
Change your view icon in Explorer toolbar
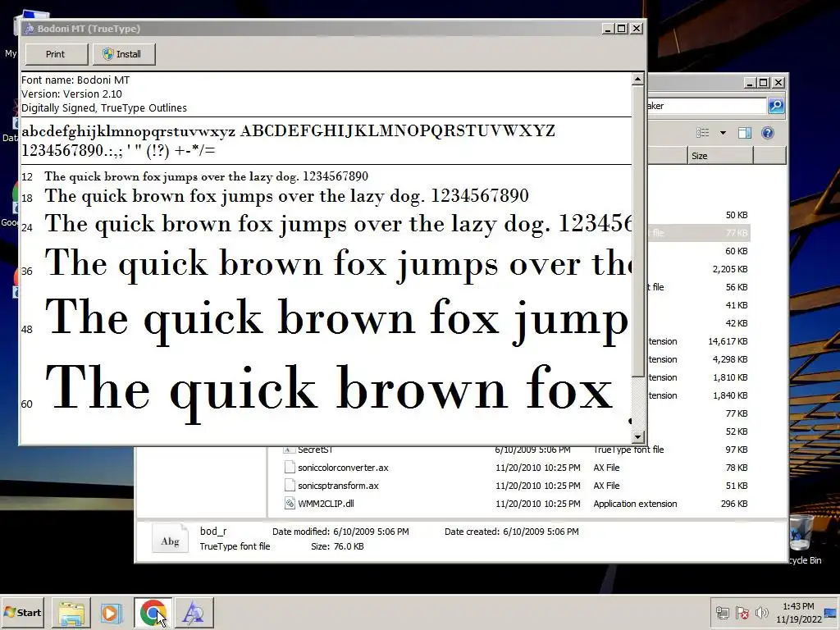point(702,133)
